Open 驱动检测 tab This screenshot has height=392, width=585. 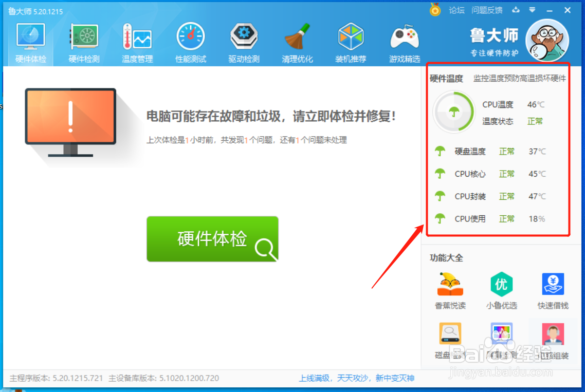(x=244, y=43)
